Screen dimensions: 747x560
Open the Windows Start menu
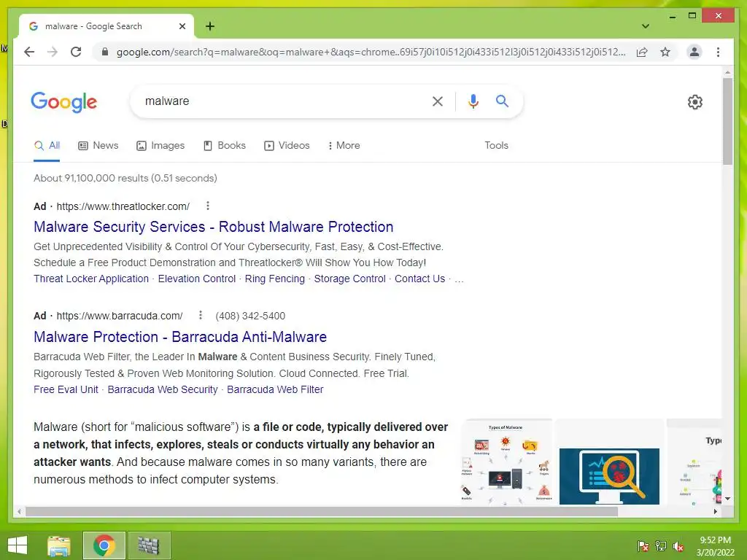click(x=18, y=545)
